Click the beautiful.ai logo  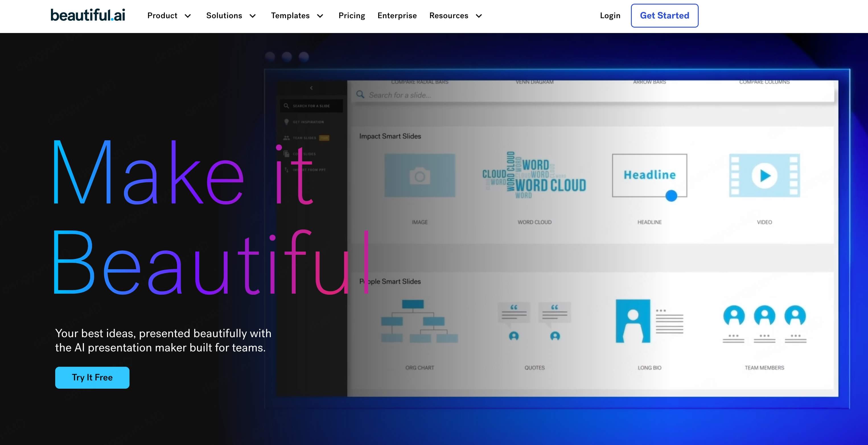(88, 15)
